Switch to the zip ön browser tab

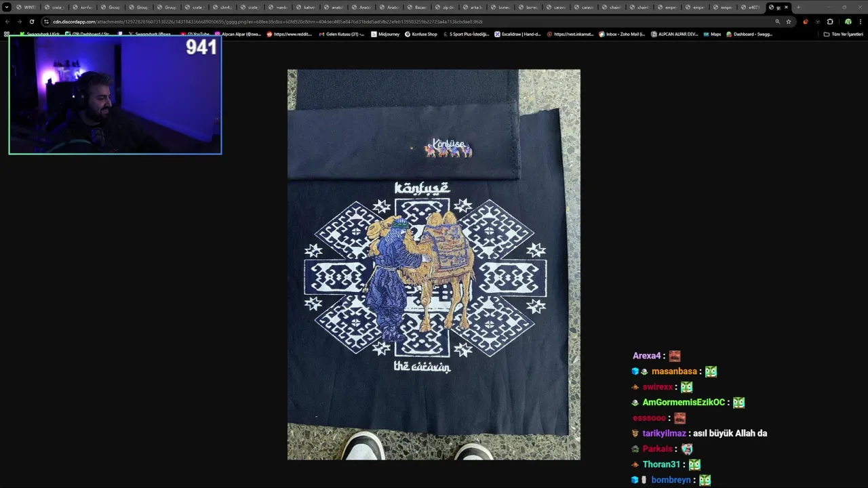(x=446, y=7)
